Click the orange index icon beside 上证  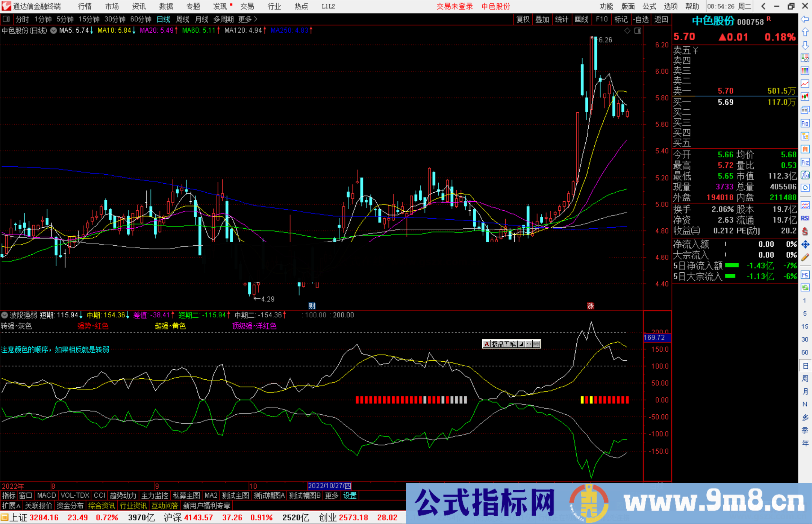5,518
